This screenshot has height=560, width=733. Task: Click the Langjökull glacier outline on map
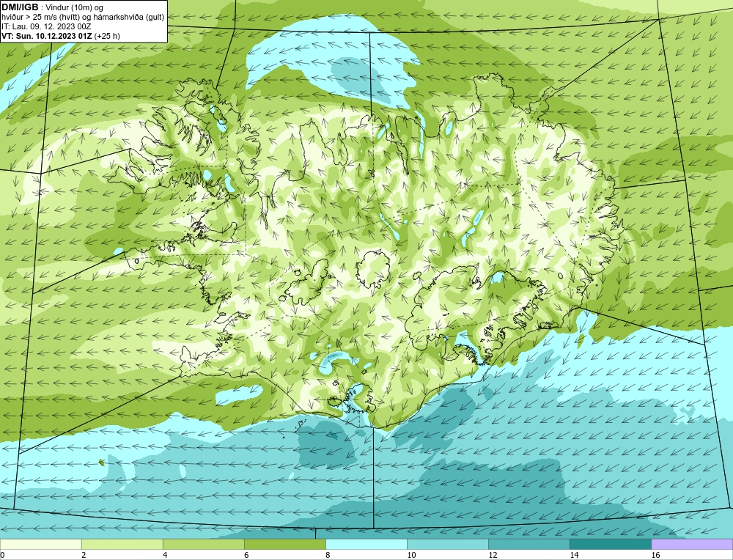coord(306,282)
